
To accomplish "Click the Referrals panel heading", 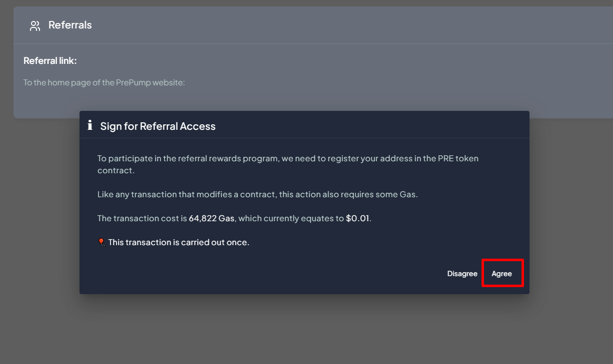I will click(x=70, y=25).
